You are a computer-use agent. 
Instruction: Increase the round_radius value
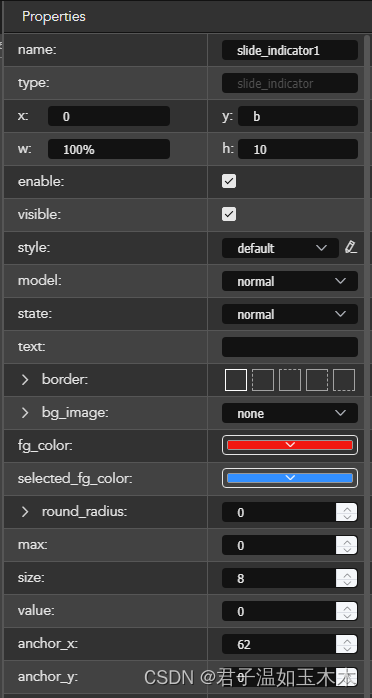click(x=347, y=507)
